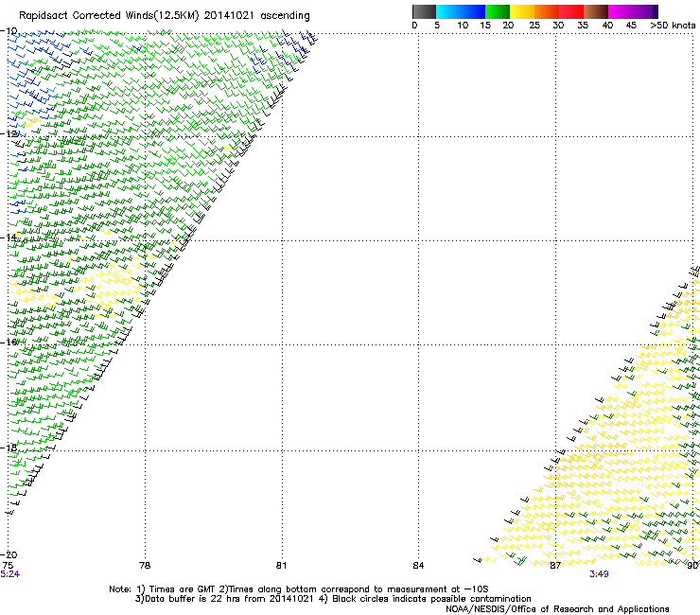Click the '-20' latitude axis label
700x615 pixels.
(x=9, y=554)
